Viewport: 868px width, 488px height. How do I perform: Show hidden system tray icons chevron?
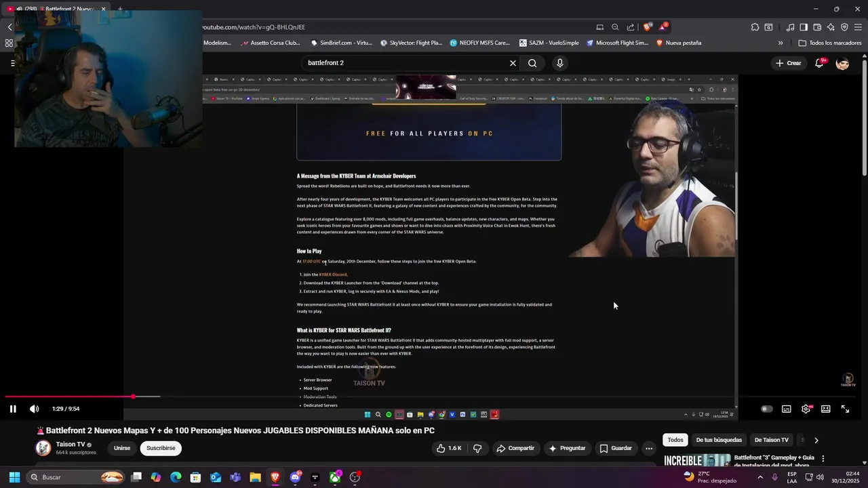759,477
